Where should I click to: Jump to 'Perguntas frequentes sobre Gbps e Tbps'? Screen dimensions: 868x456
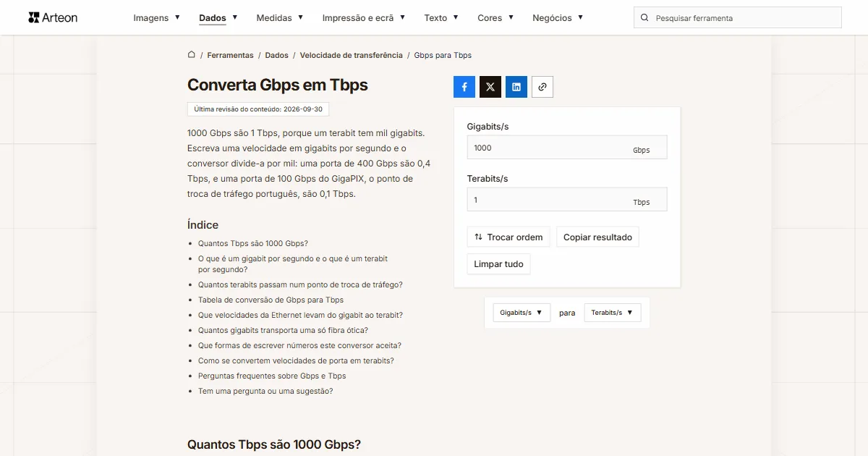coord(272,376)
